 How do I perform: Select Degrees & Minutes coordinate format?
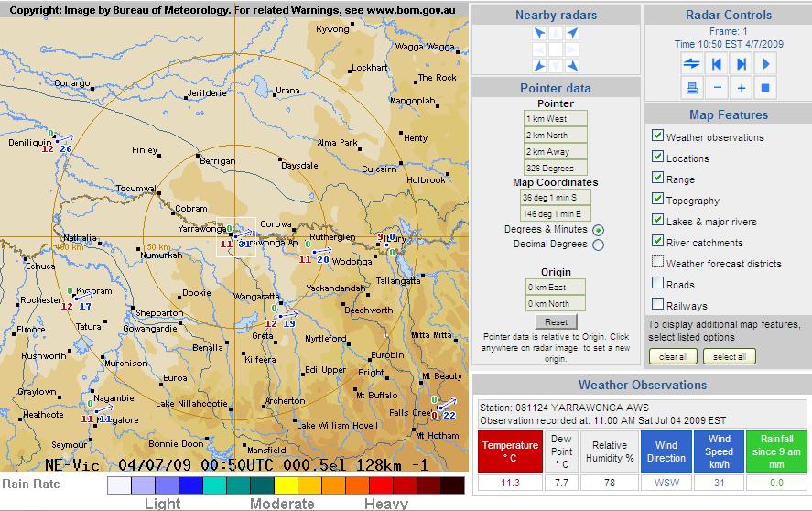[598, 230]
